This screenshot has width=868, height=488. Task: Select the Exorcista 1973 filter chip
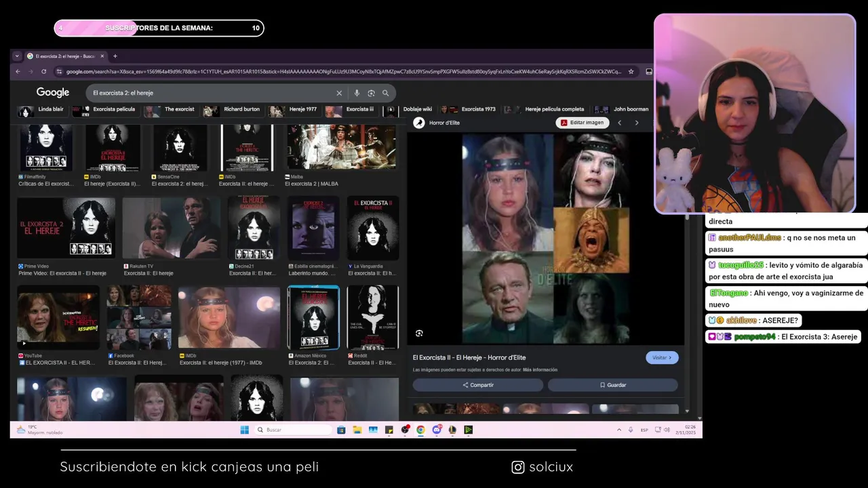click(469, 110)
